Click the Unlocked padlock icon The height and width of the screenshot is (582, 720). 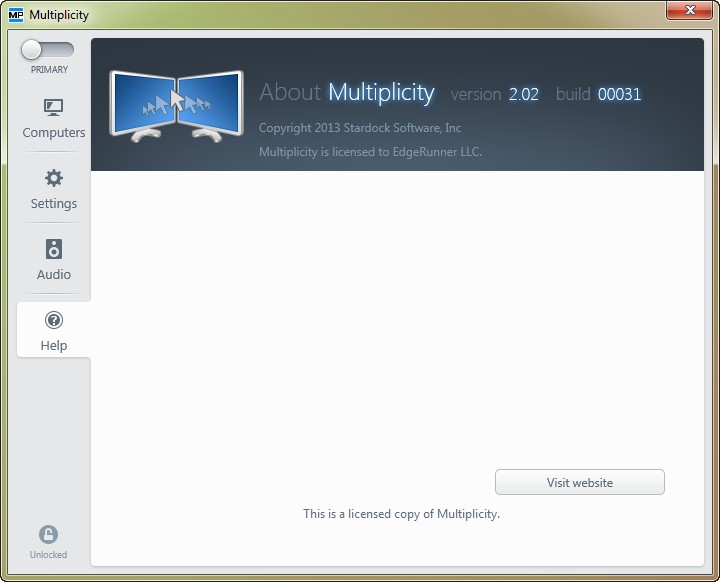48,535
